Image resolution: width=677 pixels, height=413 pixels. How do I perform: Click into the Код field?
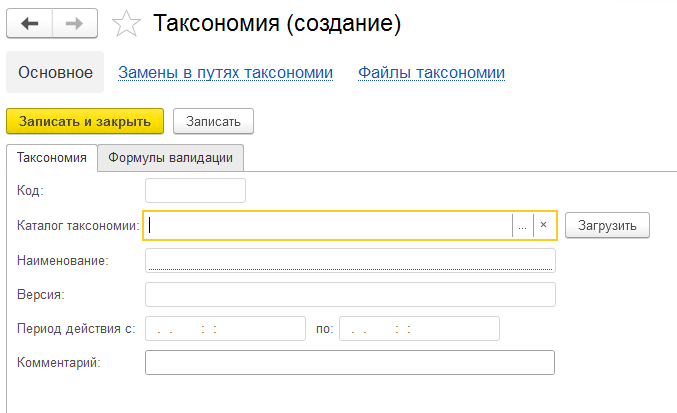[x=195, y=190]
